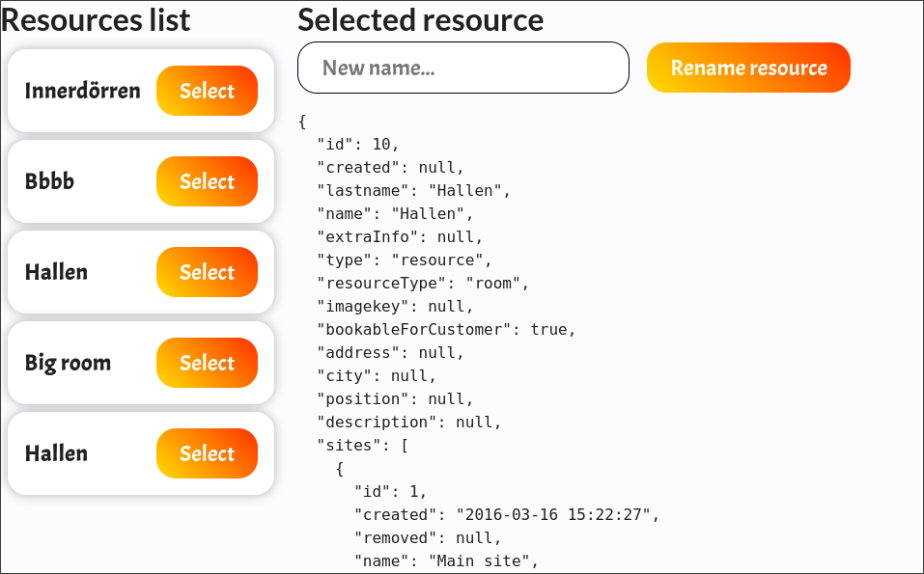Select the Bbbb resource
The height and width of the screenshot is (574, 924).
point(207,181)
